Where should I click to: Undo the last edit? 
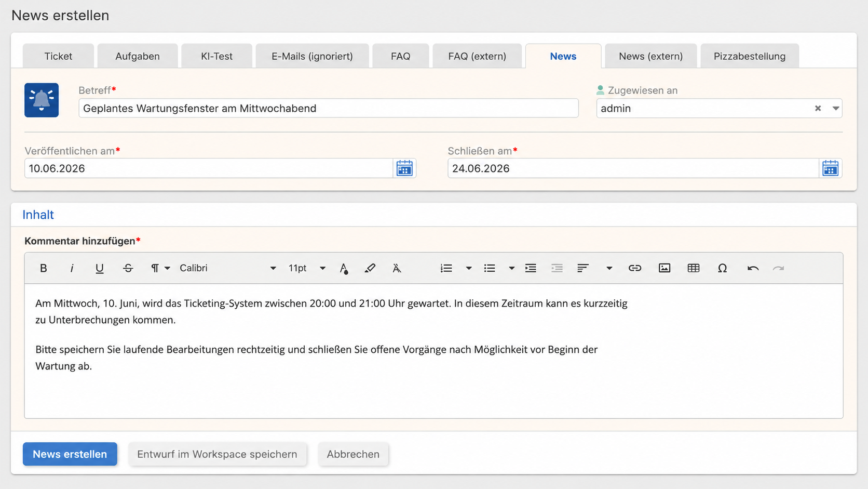point(753,268)
